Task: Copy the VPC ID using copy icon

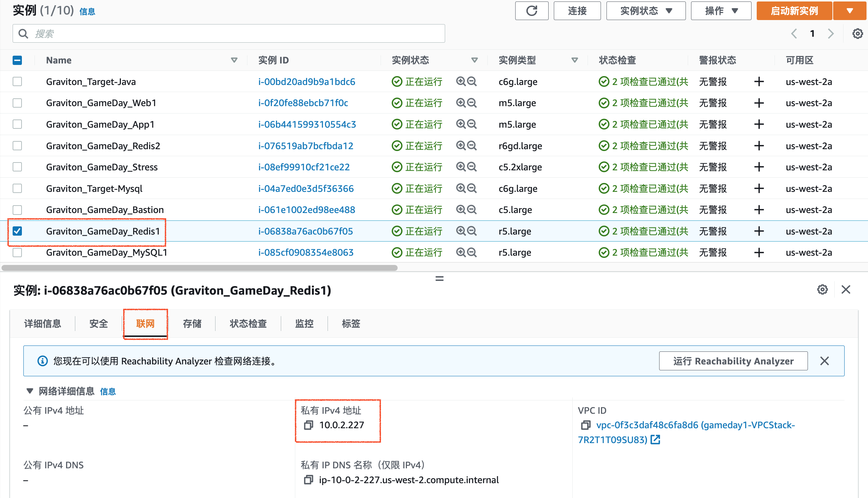Action: click(x=586, y=425)
